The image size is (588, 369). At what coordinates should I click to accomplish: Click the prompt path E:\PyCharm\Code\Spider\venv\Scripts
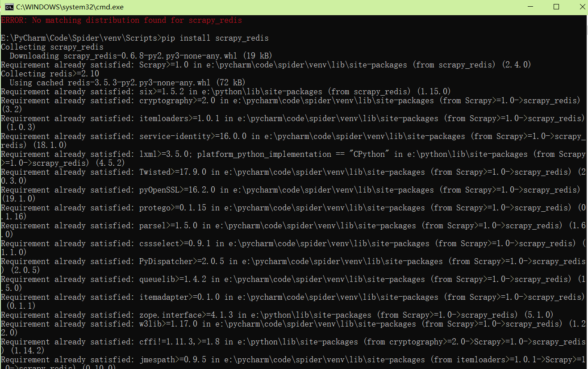click(x=79, y=38)
